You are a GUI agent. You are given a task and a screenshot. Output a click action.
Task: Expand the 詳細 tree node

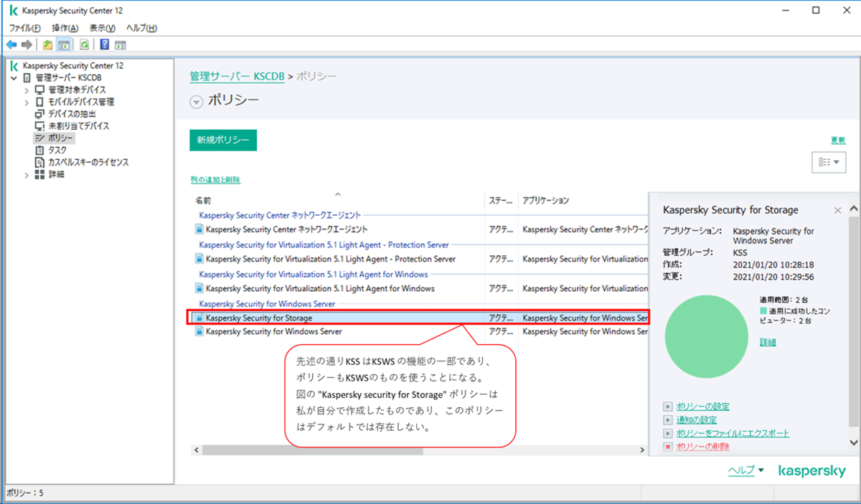click(x=27, y=175)
